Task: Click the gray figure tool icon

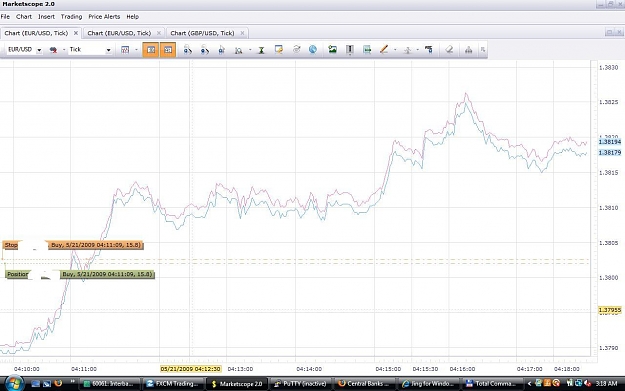Action: tap(407, 50)
